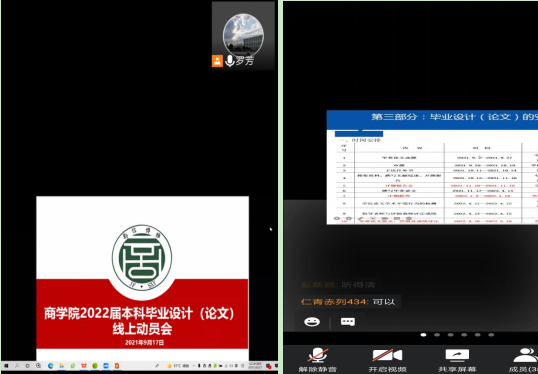Open Microsoft Edge from the taskbar

coord(51,366)
